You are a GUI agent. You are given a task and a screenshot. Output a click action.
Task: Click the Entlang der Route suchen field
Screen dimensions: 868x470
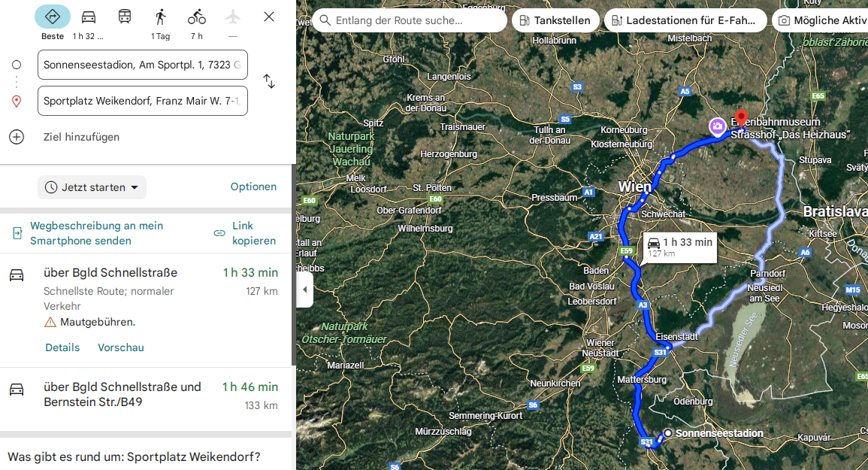point(410,20)
